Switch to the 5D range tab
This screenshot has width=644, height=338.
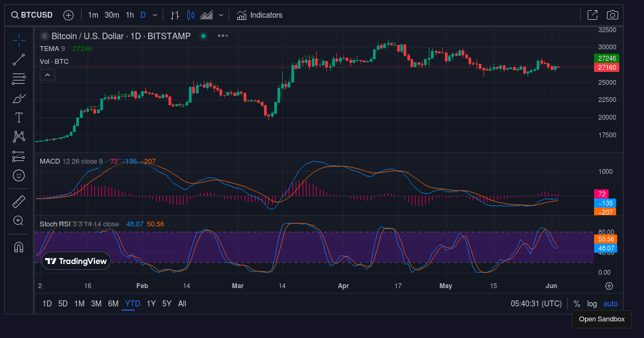[x=63, y=303]
